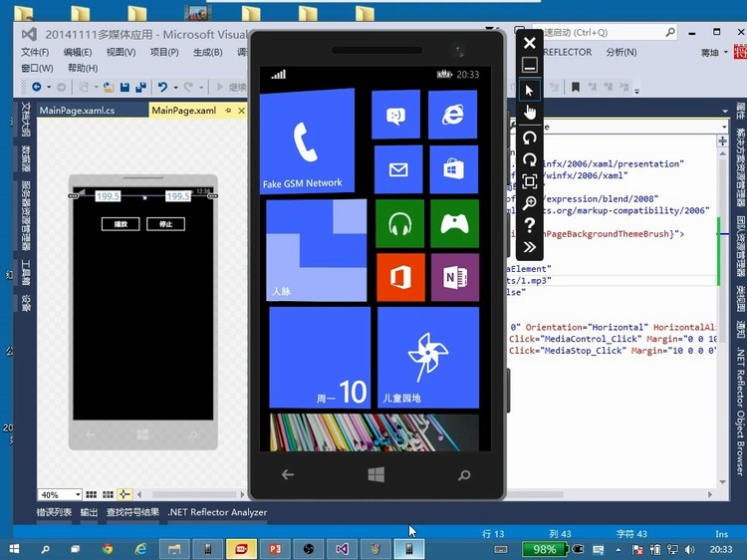The image size is (747, 560).
Task: Show hidden system tray icons
Action: [x=618, y=549]
